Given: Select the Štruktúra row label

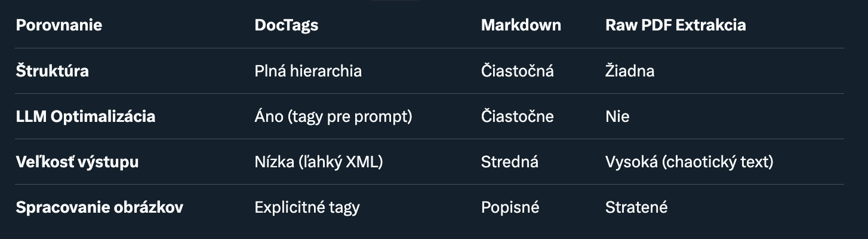Looking at the screenshot, I should pyautogui.click(x=52, y=71).
